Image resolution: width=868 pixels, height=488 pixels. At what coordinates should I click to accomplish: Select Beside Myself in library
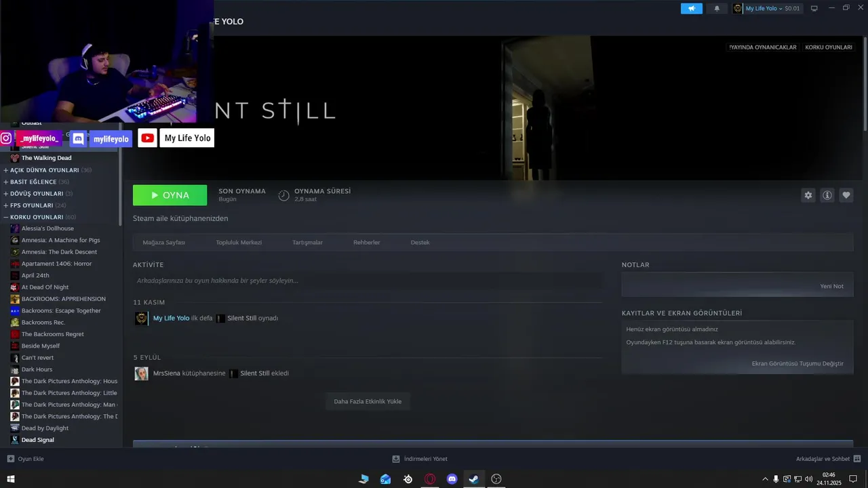tap(41, 346)
